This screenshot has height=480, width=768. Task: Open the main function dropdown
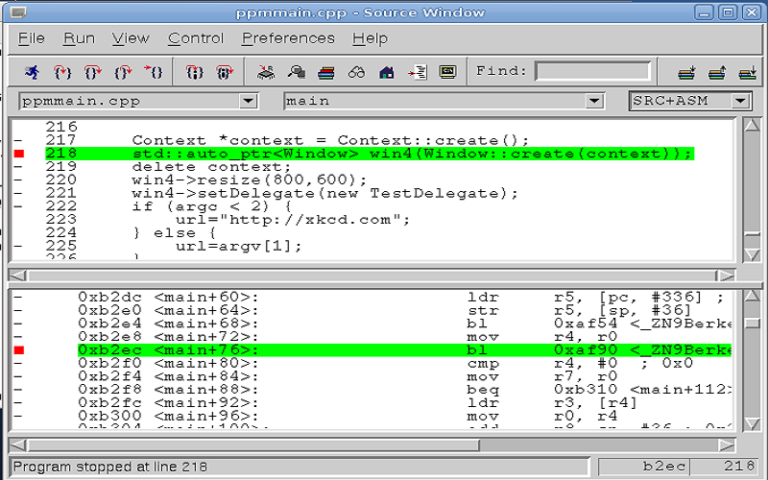[x=595, y=102]
